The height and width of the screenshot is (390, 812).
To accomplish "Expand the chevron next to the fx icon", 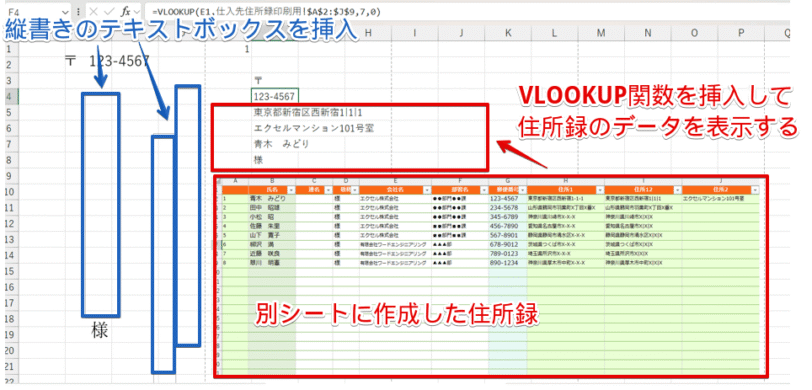I will [x=137, y=11].
